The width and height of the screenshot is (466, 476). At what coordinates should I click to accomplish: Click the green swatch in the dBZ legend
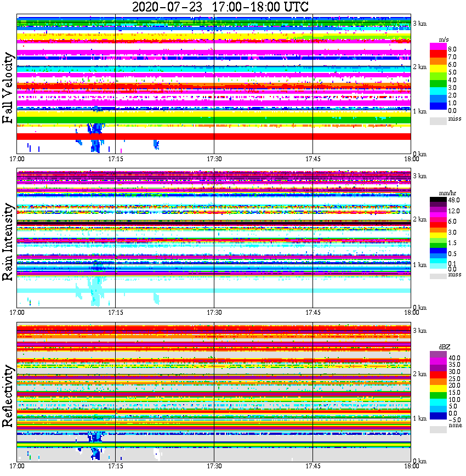coord(438,395)
